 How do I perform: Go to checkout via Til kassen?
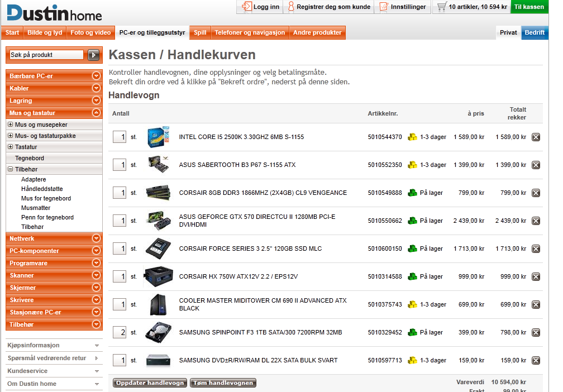tap(529, 7)
